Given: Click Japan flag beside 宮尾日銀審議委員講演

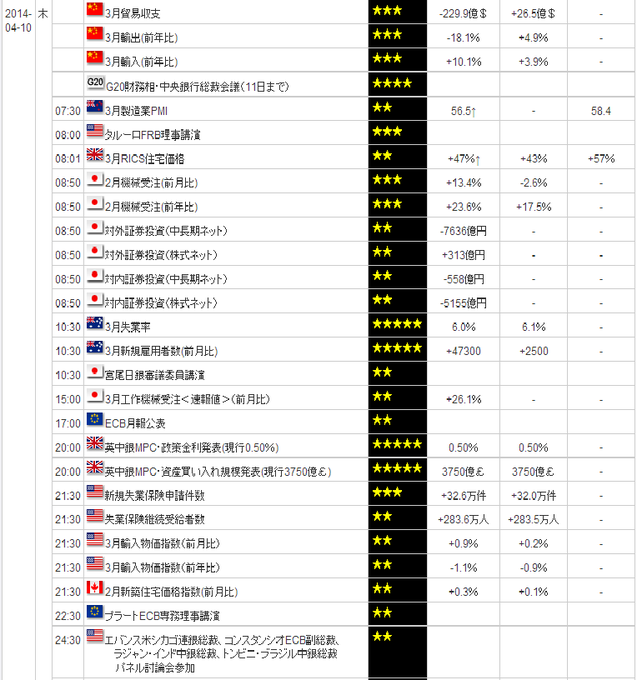Looking at the screenshot, I should 95,371.
